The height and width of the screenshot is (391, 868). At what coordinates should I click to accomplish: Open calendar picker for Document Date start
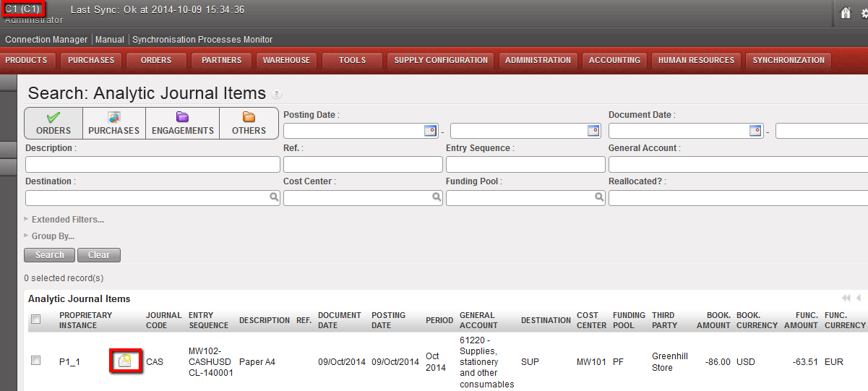click(755, 131)
